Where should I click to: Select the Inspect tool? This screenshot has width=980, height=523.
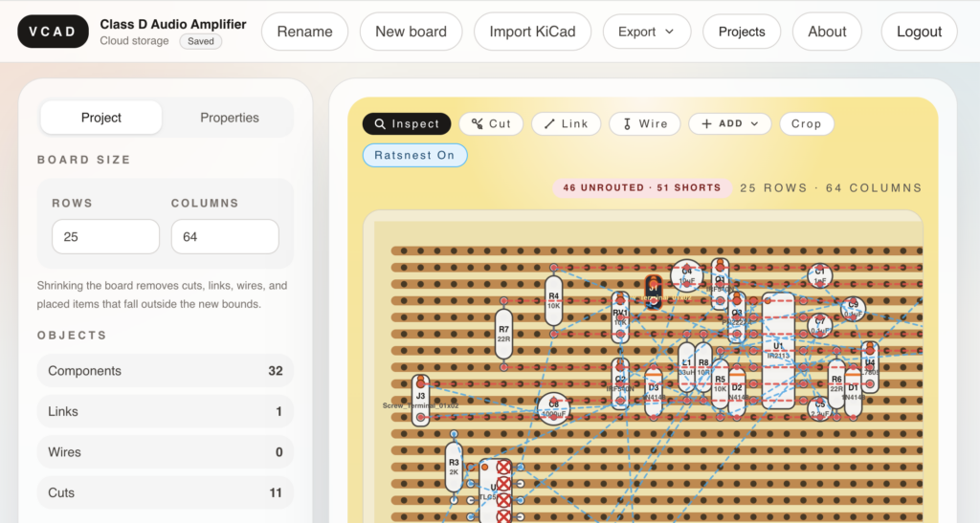click(x=407, y=123)
